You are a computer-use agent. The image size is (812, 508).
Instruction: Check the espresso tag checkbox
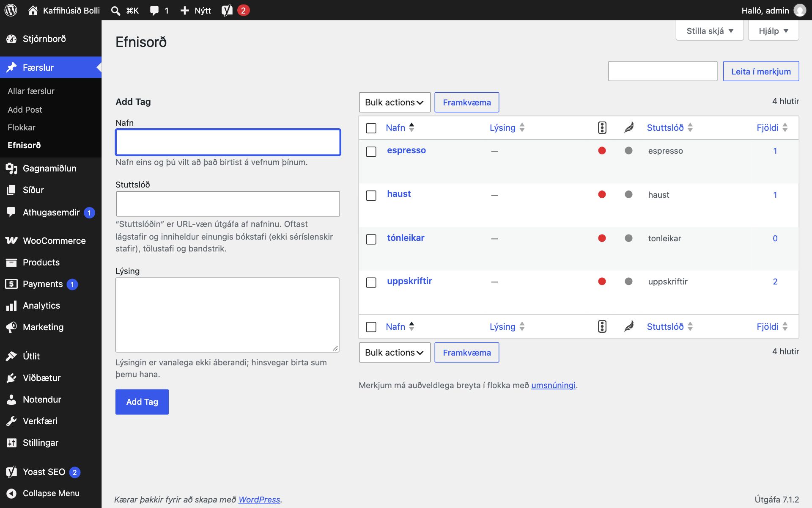tap(371, 152)
